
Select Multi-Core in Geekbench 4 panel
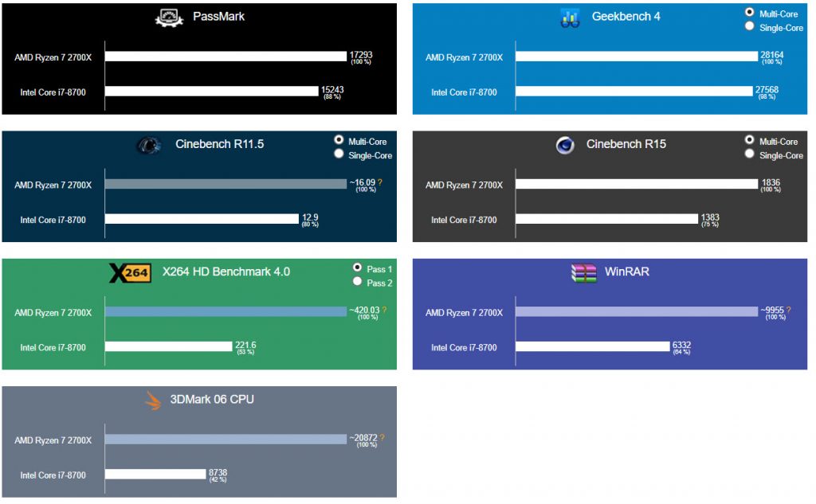(749, 12)
